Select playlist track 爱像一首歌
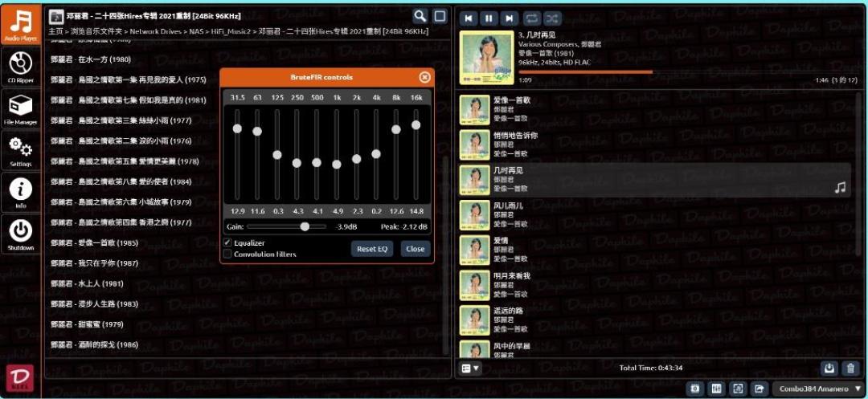The image size is (868, 399). [655, 109]
